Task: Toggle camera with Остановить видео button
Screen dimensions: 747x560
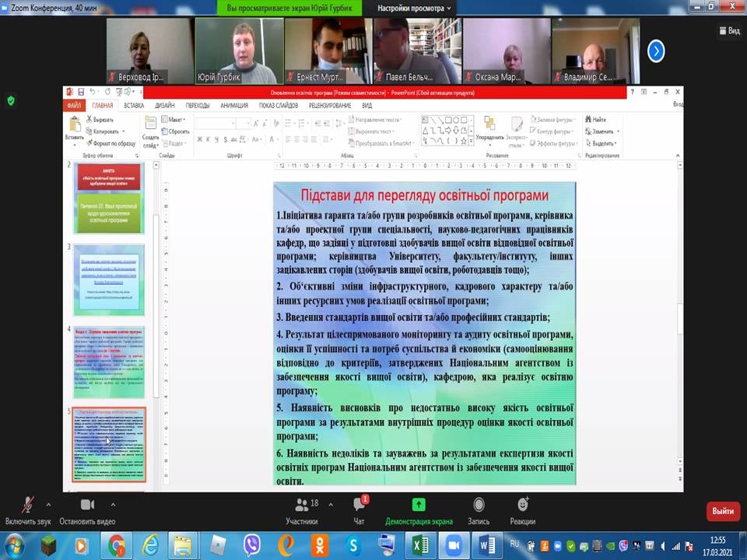Action: pyautogui.click(x=86, y=506)
